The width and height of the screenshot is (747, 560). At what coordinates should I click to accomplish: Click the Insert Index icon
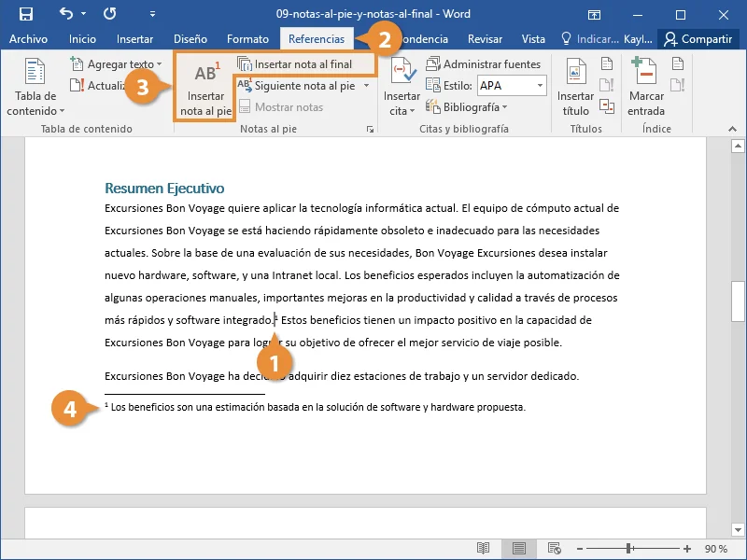coord(678,63)
